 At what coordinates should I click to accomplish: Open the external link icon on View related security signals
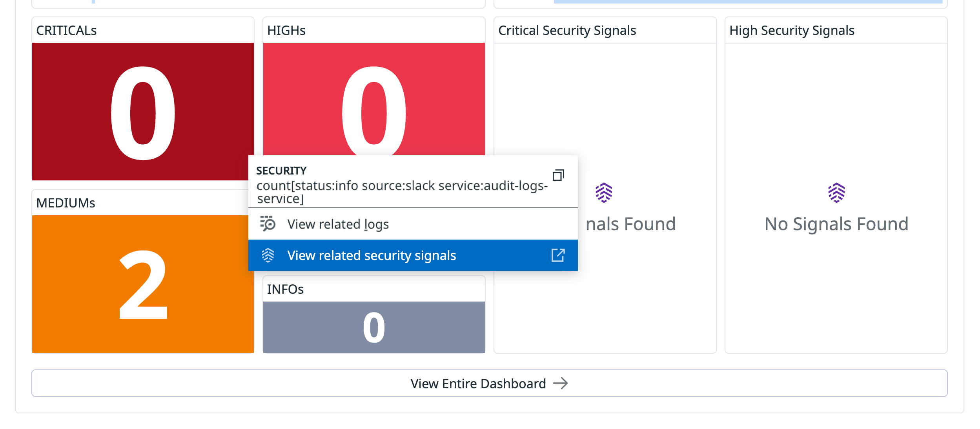point(558,255)
